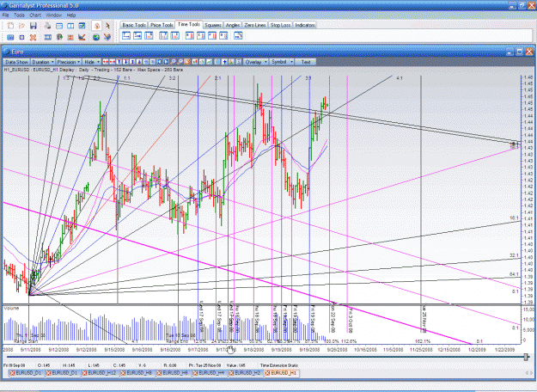Viewport: 537px width, 392px height.
Task: Select the EURUSD_H12 chart tab
Action: point(100,373)
